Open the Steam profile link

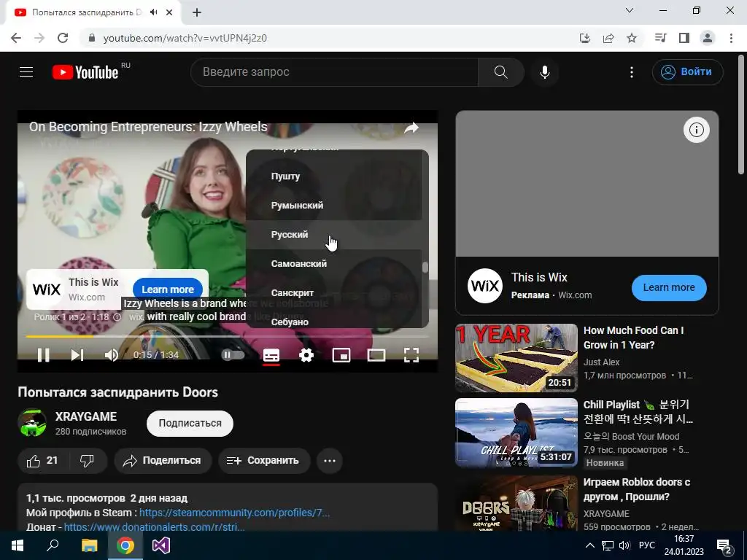point(234,513)
